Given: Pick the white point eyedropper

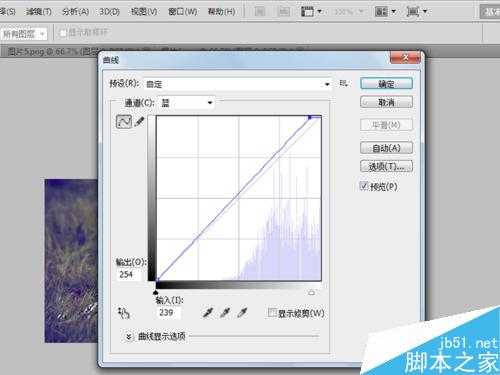Looking at the screenshot, I should [242, 313].
